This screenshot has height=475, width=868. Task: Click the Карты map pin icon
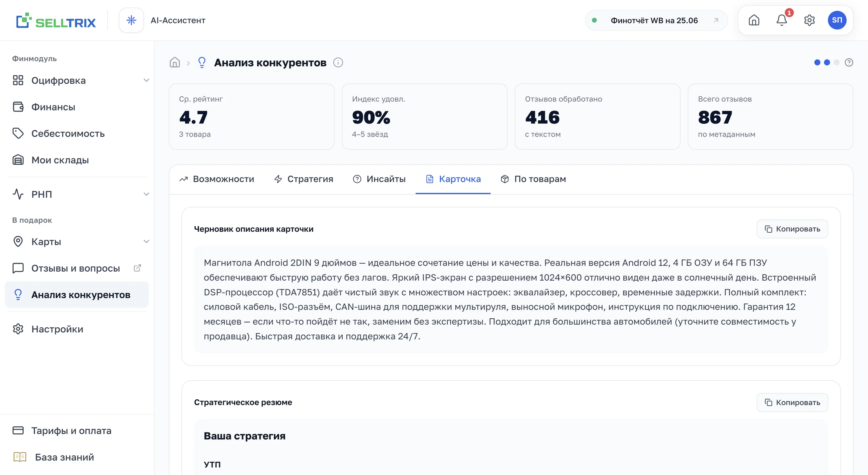click(x=18, y=241)
